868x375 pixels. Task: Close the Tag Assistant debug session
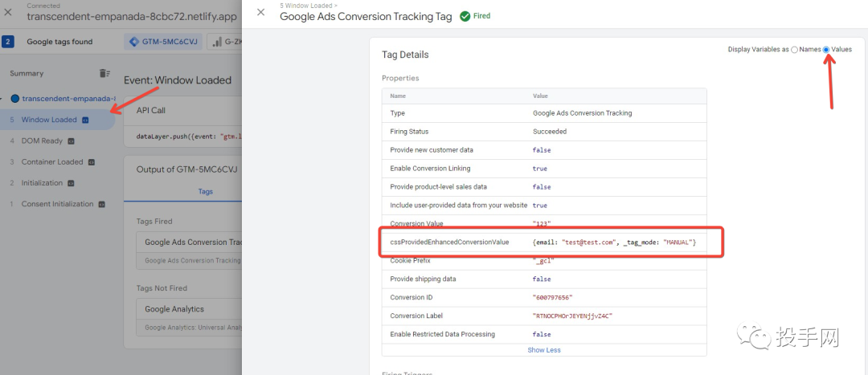pyautogui.click(x=8, y=12)
